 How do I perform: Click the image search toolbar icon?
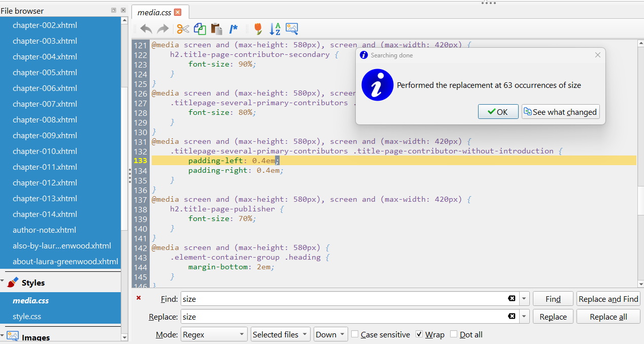pyautogui.click(x=291, y=29)
